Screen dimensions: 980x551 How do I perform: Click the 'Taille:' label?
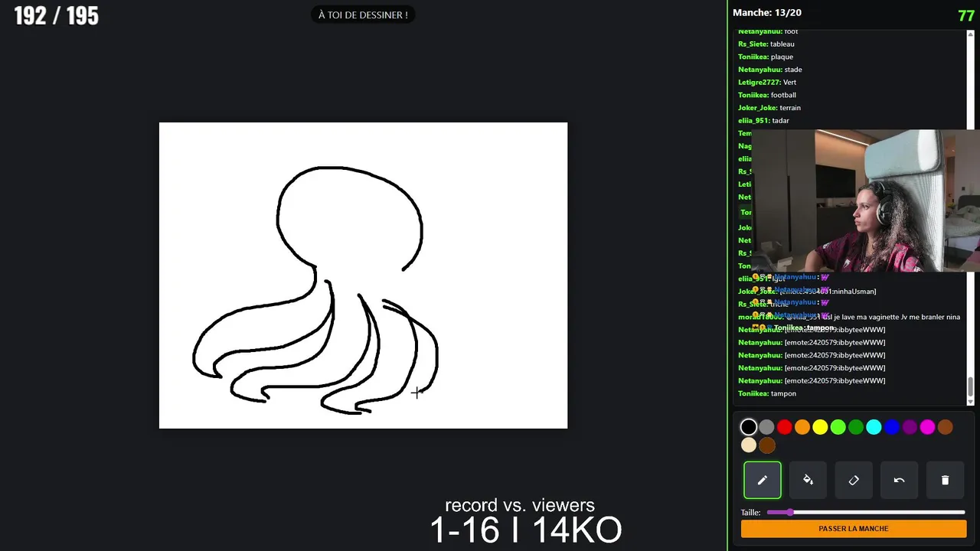(751, 513)
